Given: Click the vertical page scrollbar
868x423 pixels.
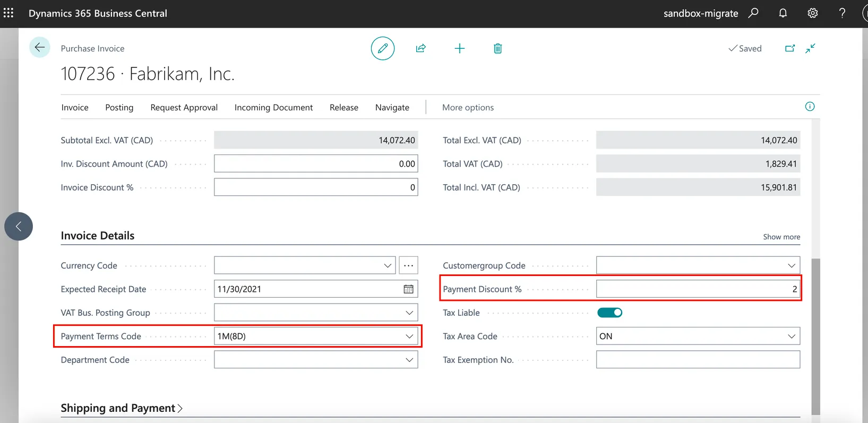Looking at the screenshot, I should coord(815,336).
